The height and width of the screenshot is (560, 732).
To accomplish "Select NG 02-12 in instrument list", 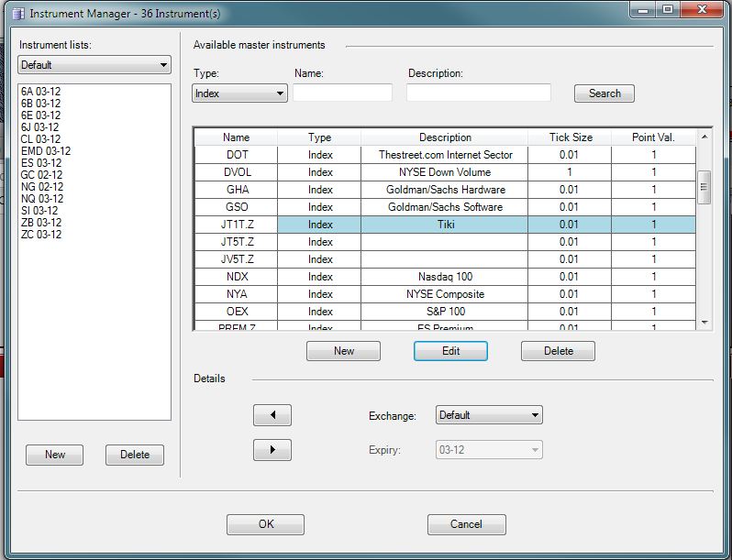I will (x=42, y=186).
